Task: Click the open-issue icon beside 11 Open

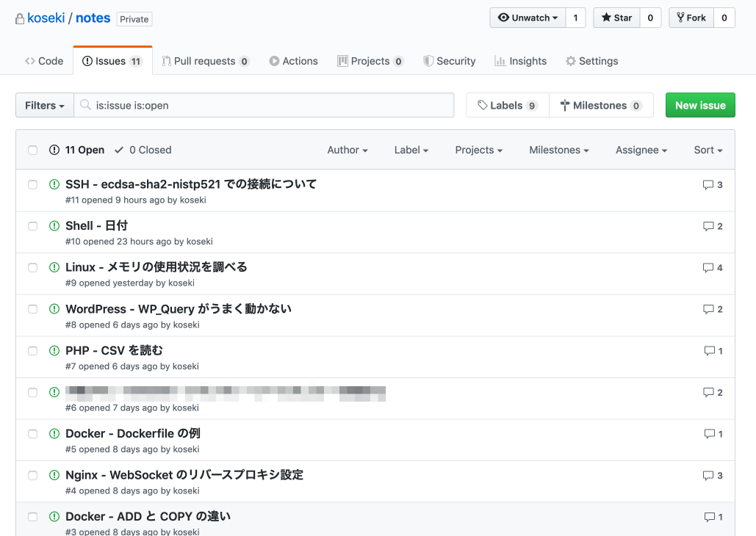Action: (x=54, y=150)
